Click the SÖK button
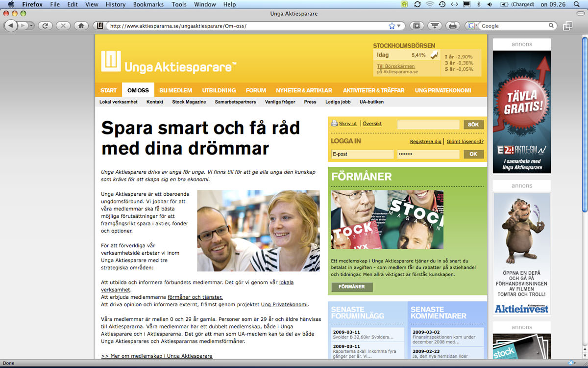 [x=473, y=125]
